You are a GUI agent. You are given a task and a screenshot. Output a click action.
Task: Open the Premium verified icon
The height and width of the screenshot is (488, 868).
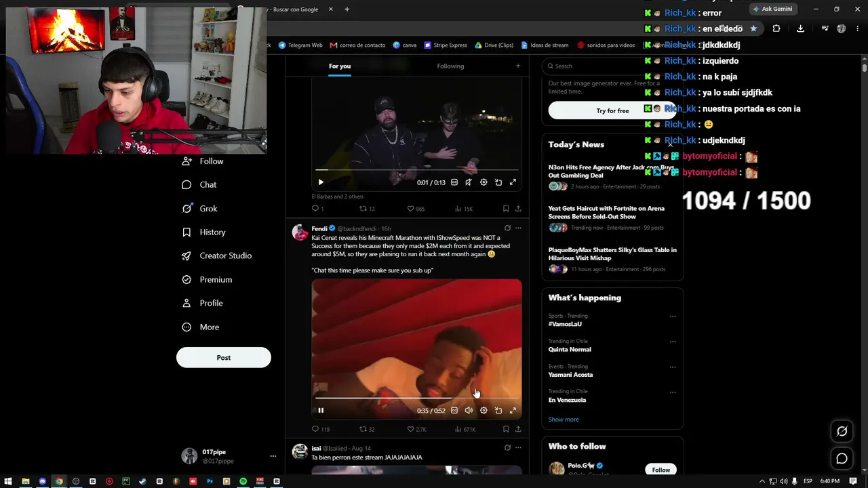click(186, 280)
